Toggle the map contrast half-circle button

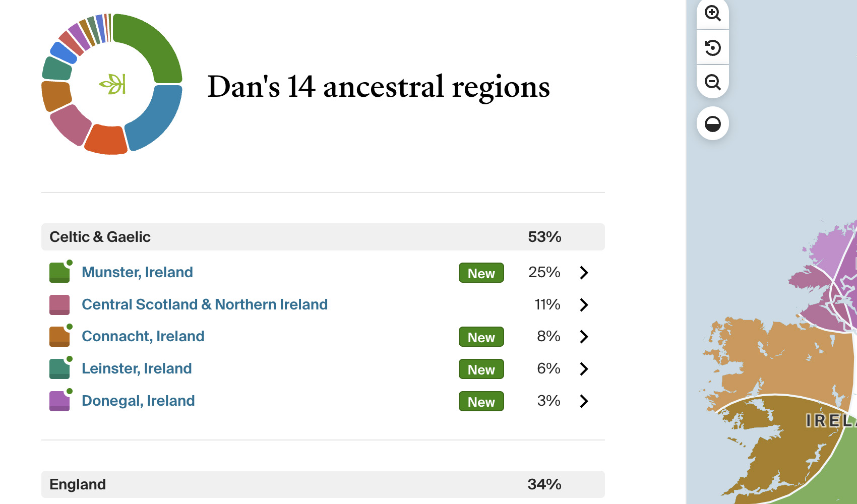coord(712,123)
